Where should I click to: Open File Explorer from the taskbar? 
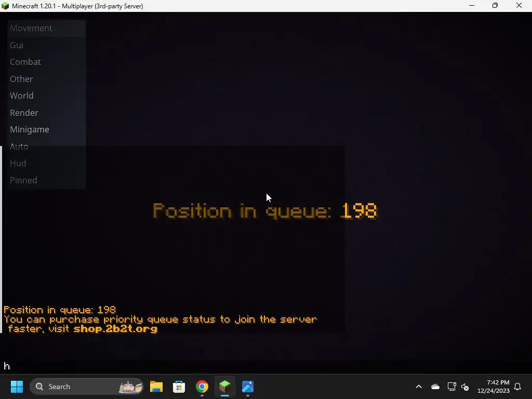pos(156,387)
